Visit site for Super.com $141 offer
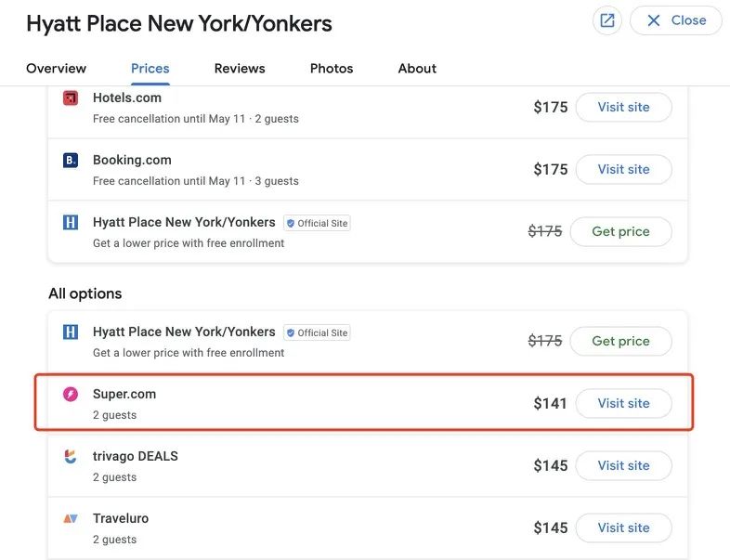730x560 pixels. pyautogui.click(x=623, y=403)
